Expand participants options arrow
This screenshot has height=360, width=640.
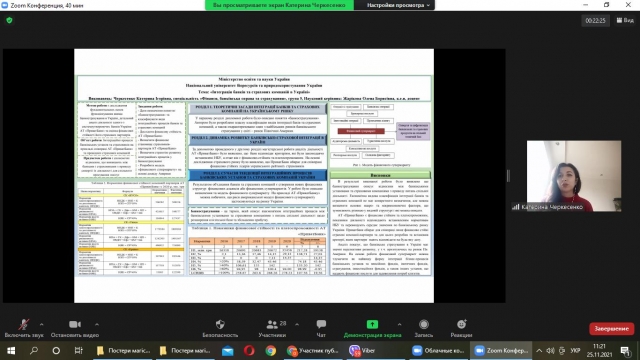pos(297,324)
